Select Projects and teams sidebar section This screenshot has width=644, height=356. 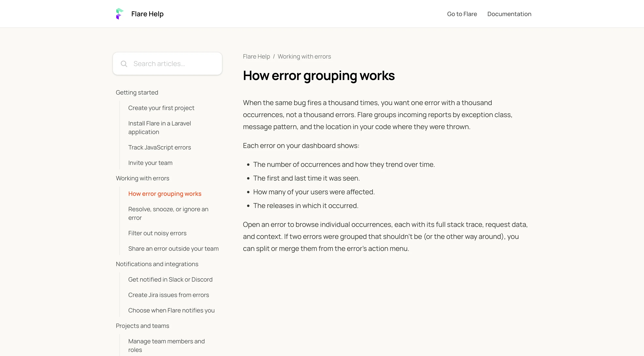click(x=142, y=326)
